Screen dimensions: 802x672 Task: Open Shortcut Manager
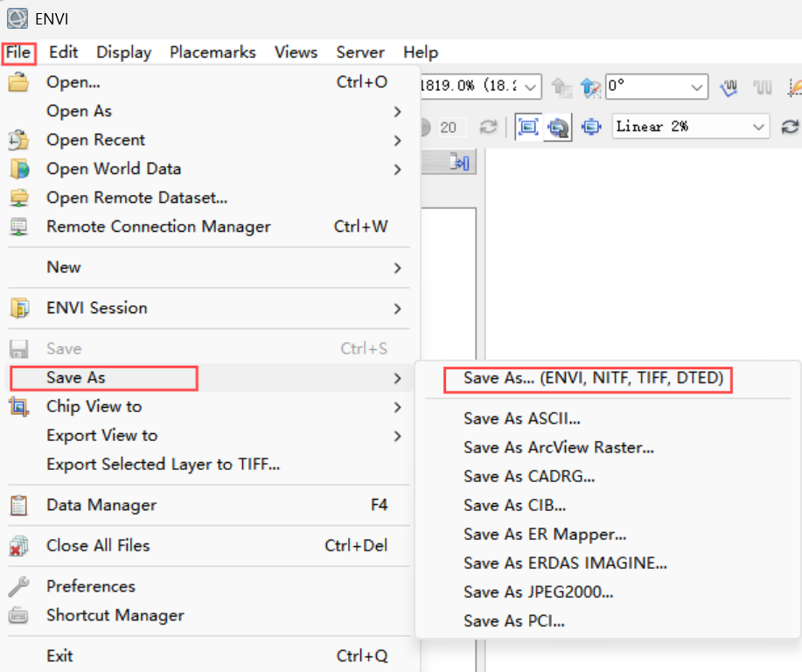pos(210,616)
